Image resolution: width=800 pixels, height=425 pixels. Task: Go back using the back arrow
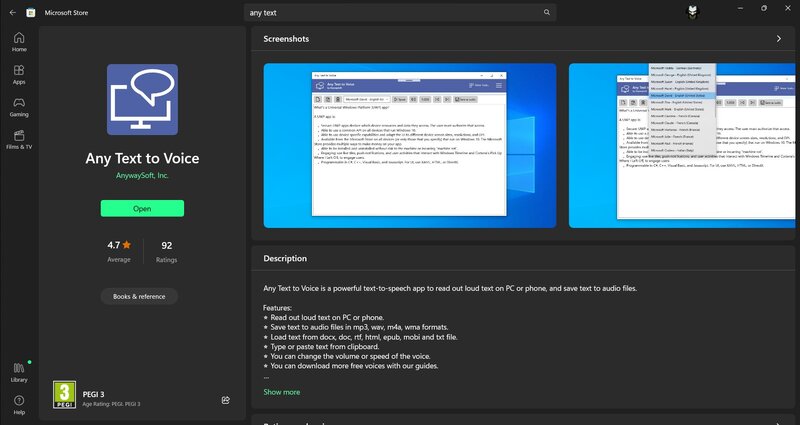[x=13, y=13]
